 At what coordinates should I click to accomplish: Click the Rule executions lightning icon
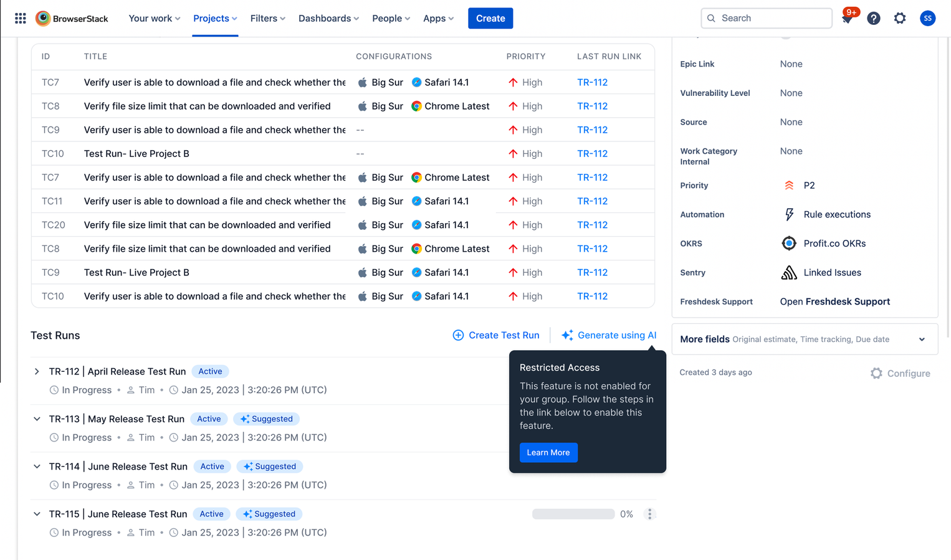789,214
